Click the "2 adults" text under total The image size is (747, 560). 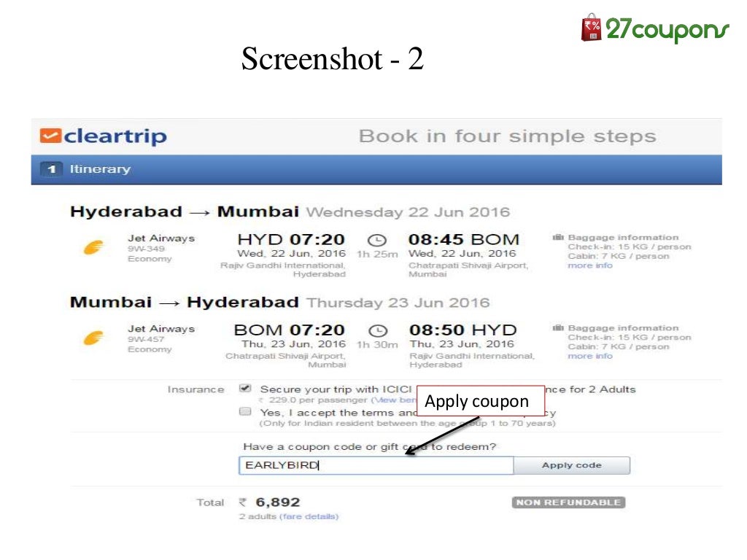pyautogui.click(x=258, y=516)
